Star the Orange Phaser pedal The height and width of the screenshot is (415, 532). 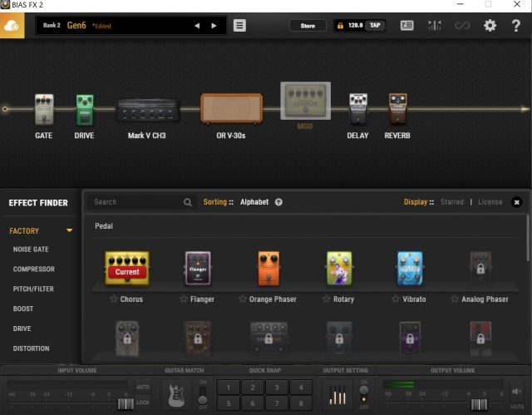[x=243, y=299]
